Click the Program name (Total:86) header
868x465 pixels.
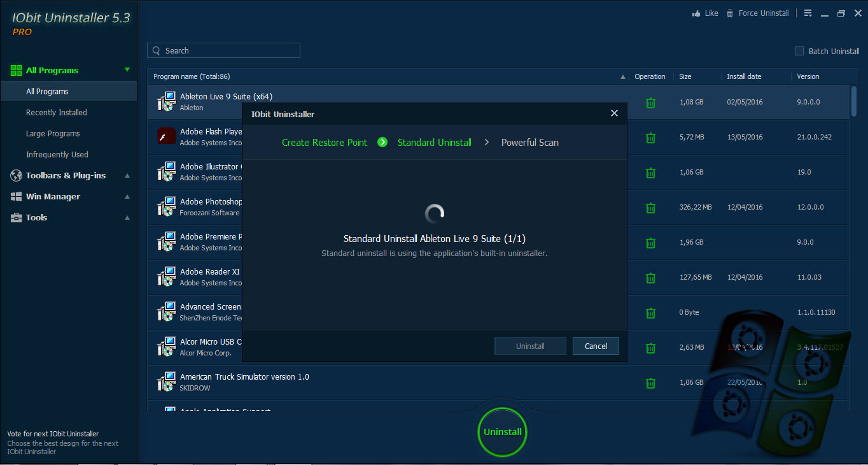[192, 76]
